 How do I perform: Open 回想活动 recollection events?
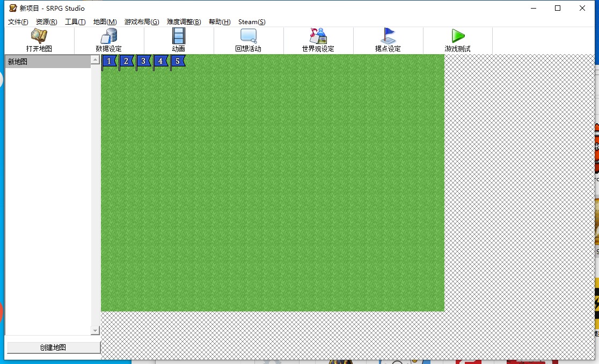pyautogui.click(x=249, y=40)
